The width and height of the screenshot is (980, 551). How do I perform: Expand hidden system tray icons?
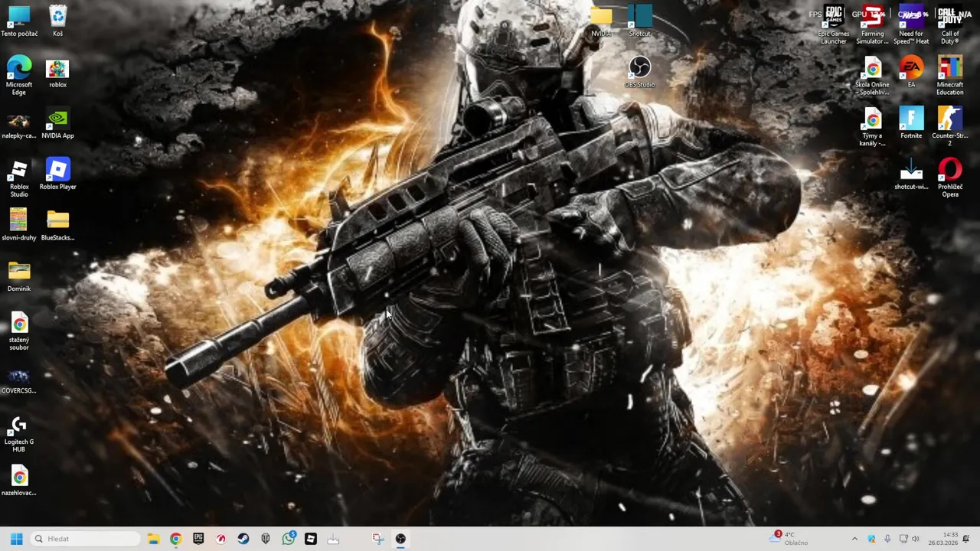[x=854, y=539]
